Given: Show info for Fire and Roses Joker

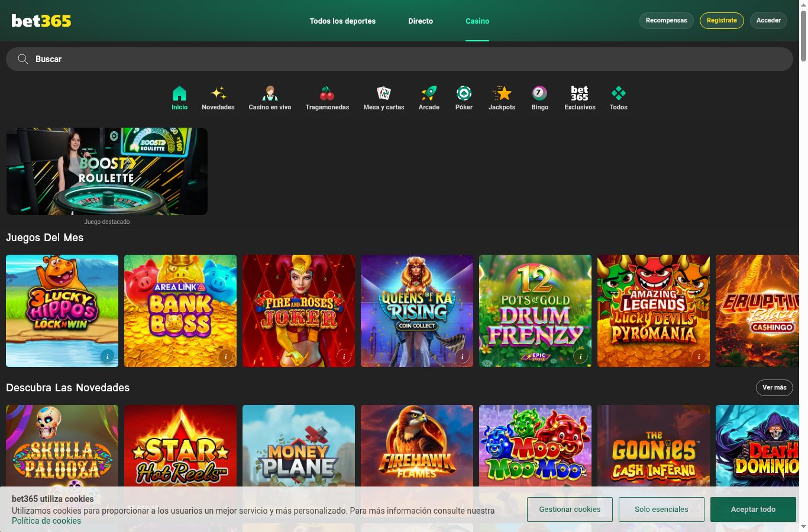Looking at the screenshot, I should click(x=344, y=356).
